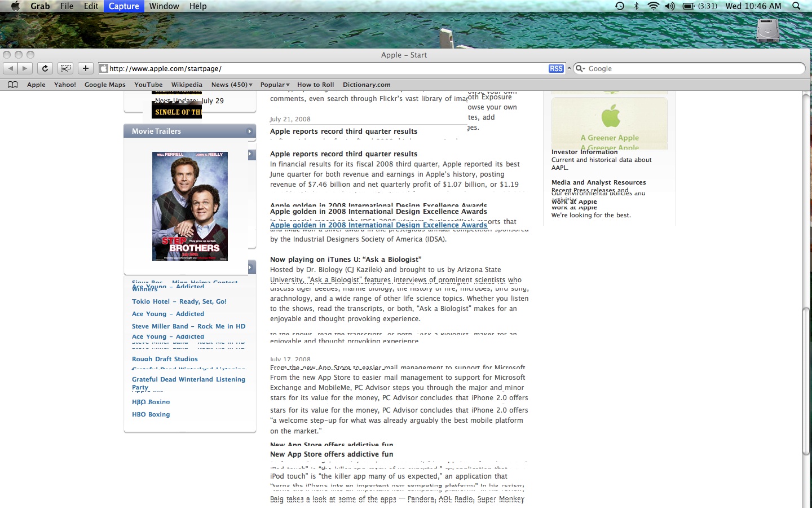Open the HBO Boxing link
The width and height of the screenshot is (812, 508).
point(151,414)
